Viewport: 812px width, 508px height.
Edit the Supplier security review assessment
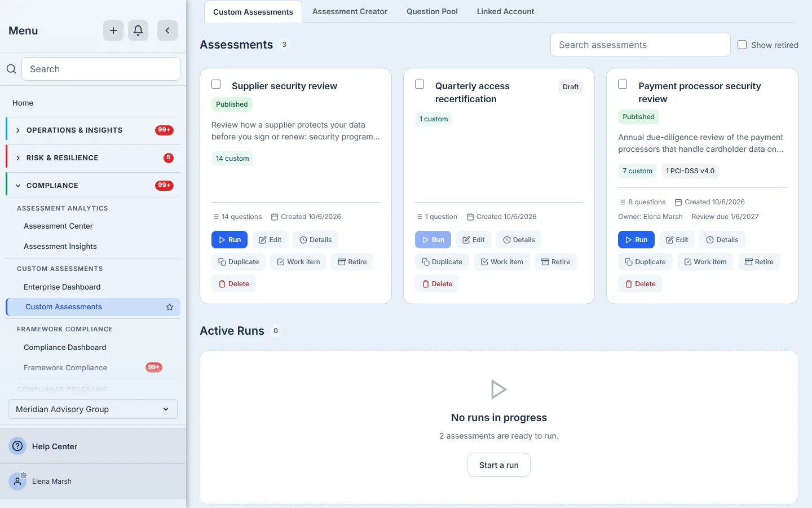[270, 240]
